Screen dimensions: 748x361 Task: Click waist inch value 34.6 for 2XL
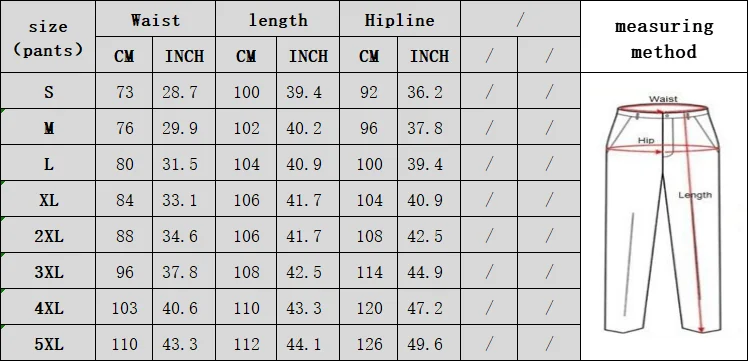point(179,236)
